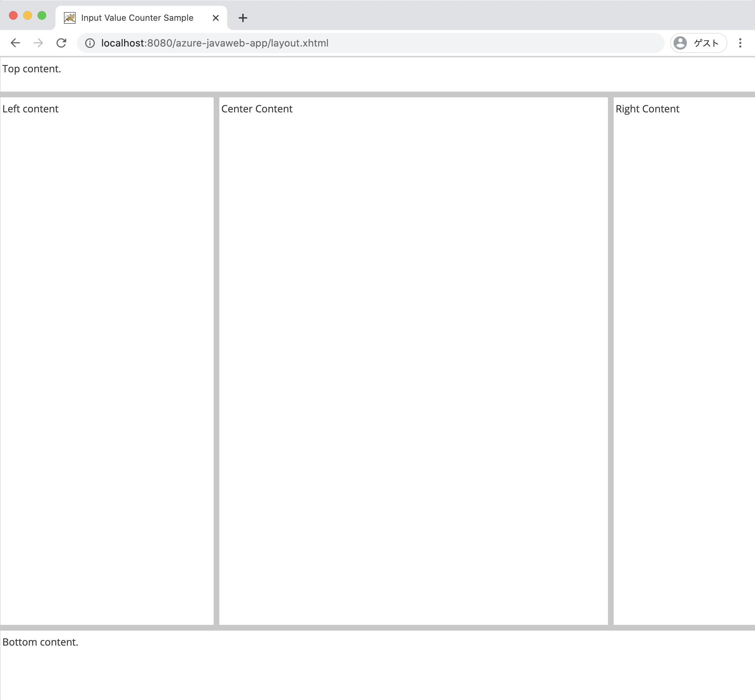Click the Right Content text
This screenshot has width=755, height=700.
[x=647, y=109]
